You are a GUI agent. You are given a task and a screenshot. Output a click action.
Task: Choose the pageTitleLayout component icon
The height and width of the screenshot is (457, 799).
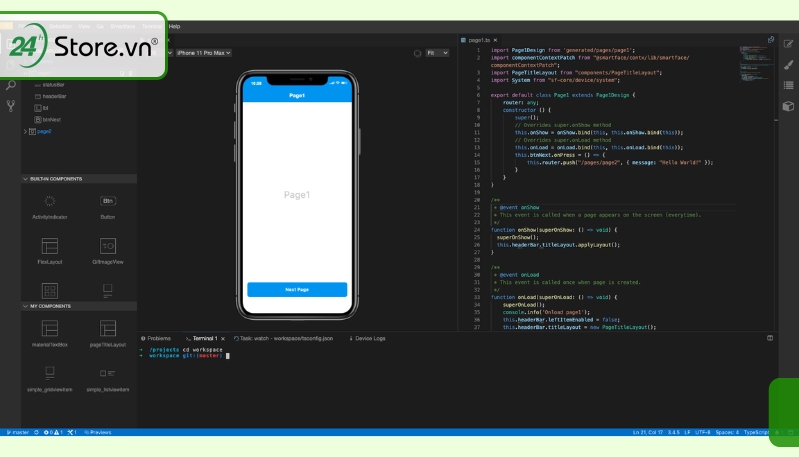pyautogui.click(x=108, y=329)
